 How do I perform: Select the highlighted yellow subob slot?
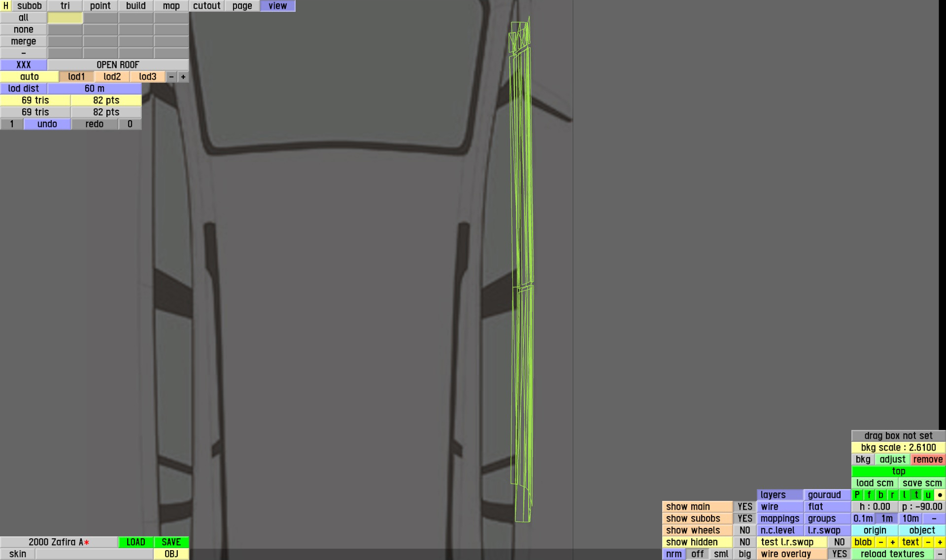[65, 18]
